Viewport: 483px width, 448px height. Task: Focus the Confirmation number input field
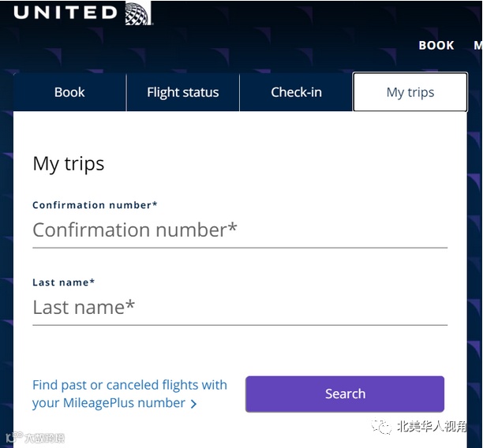pos(239,230)
